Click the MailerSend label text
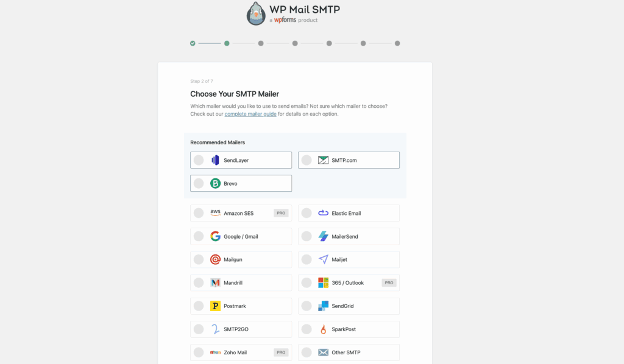Image resolution: width=624 pixels, height=364 pixels. click(x=345, y=236)
